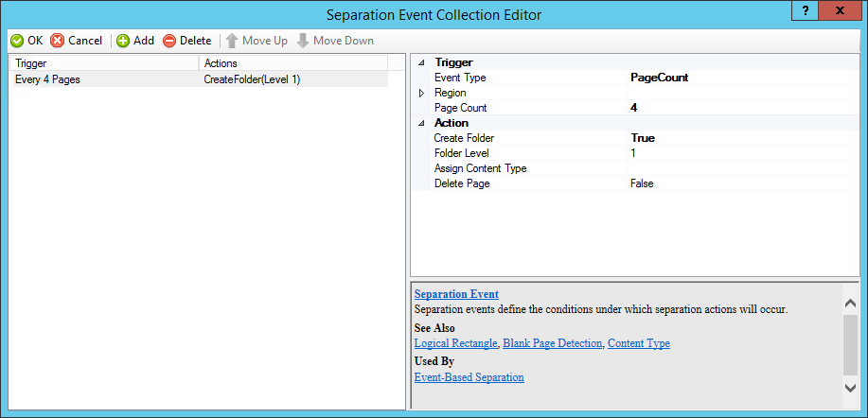
Task: Collapse the Action property category
Action: [x=422, y=123]
